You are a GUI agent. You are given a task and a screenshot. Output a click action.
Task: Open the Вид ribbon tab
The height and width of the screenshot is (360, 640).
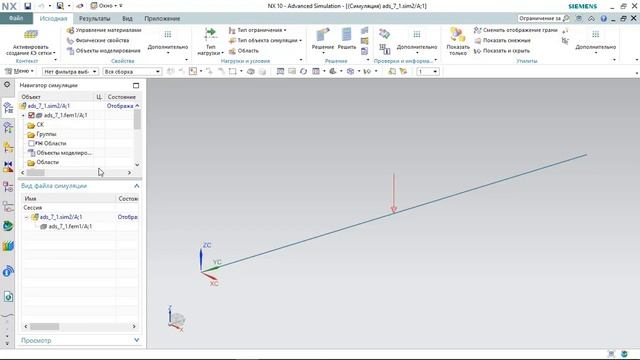click(x=127, y=19)
